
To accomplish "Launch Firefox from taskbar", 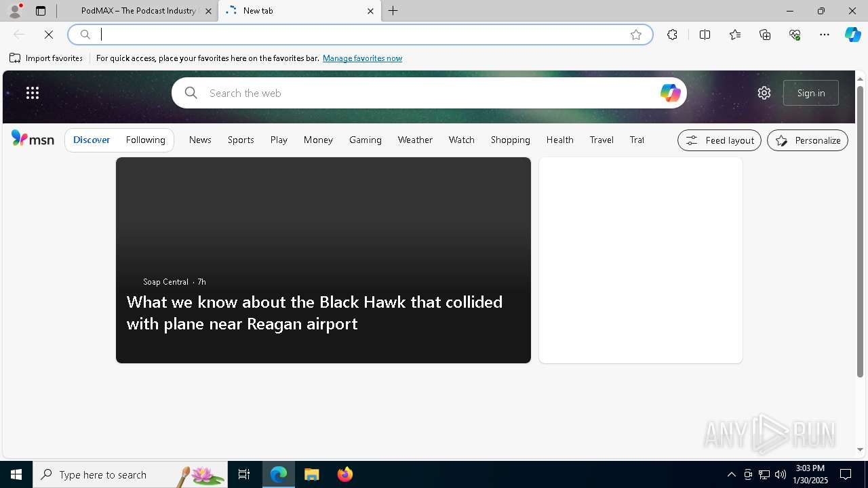I will point(344,474).
